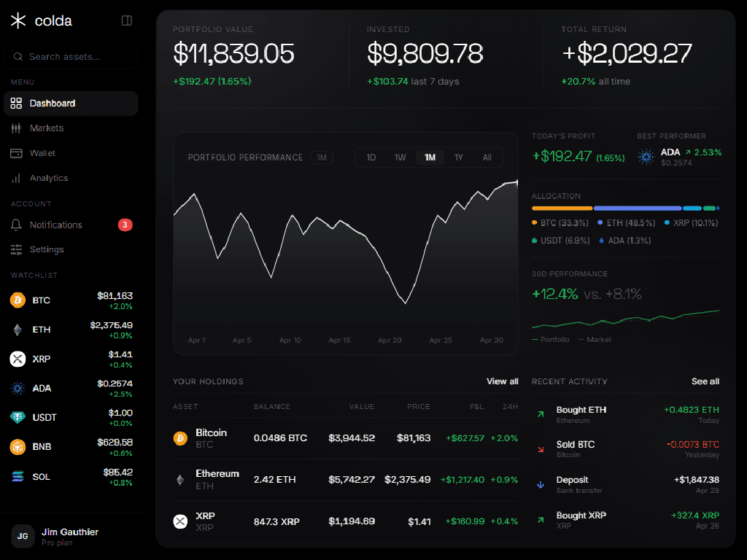This screenshot has height=560, width=747.
Task: Click the Deposit amount +$1,847.38
Action: 697,480
